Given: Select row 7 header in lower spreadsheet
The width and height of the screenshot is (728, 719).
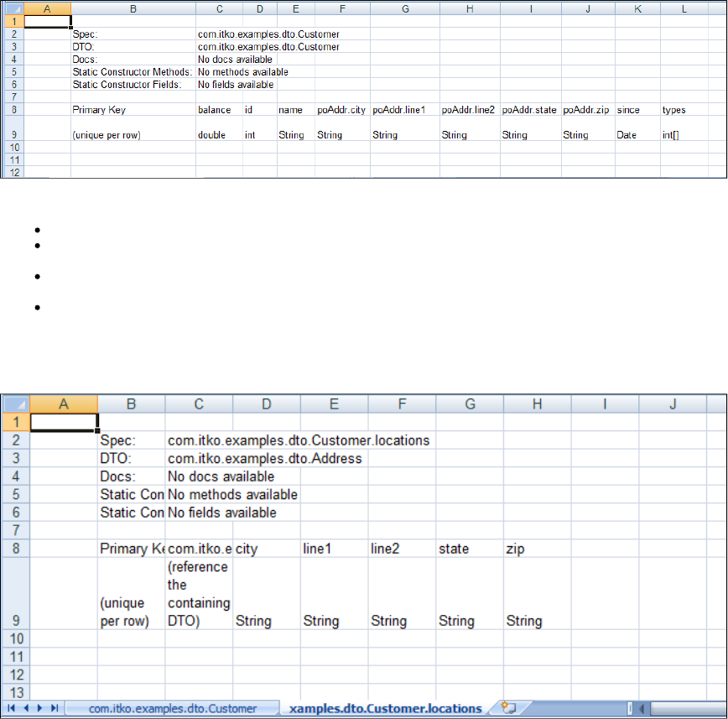Looking at the screenshot, I should pyautogui.click(x=16, y=530).
